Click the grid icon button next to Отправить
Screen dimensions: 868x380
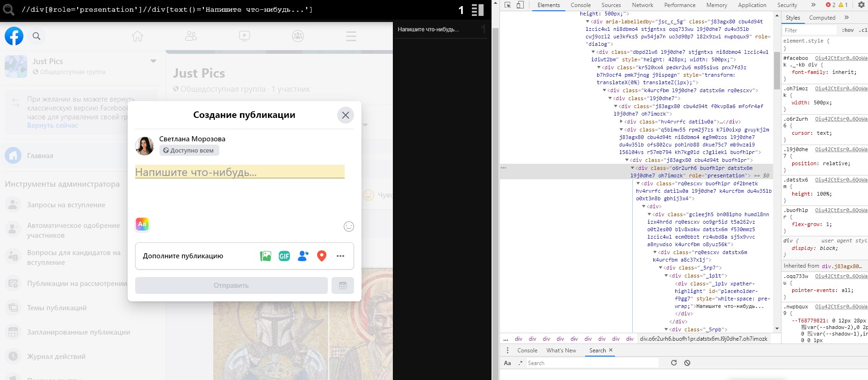tap(343, 285)
